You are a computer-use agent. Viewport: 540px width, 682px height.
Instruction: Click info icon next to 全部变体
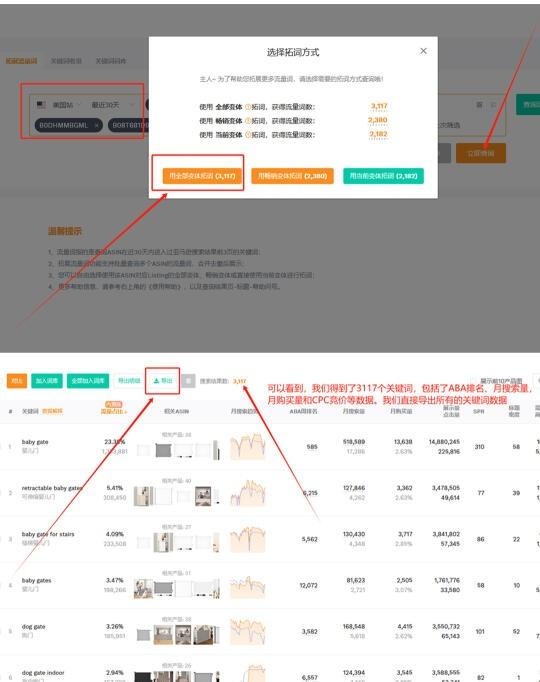248,107
